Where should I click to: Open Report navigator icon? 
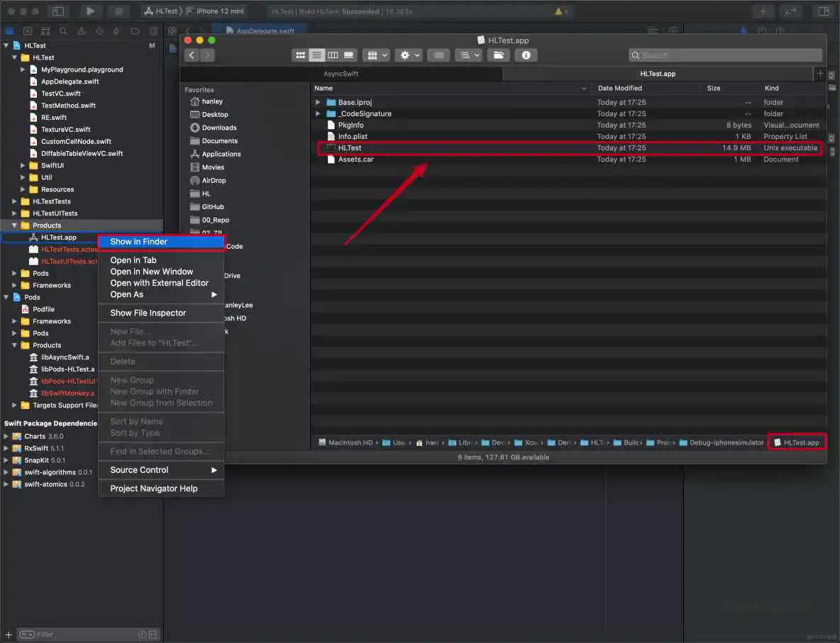pos(154,31)
